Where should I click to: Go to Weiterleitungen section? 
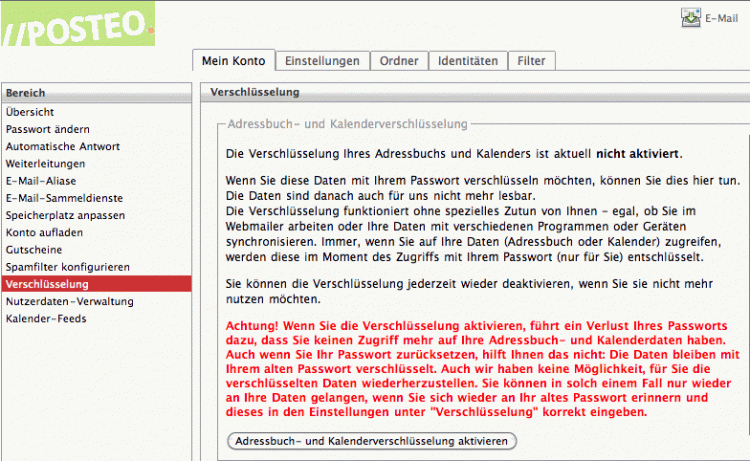click(x=45, y=163)
